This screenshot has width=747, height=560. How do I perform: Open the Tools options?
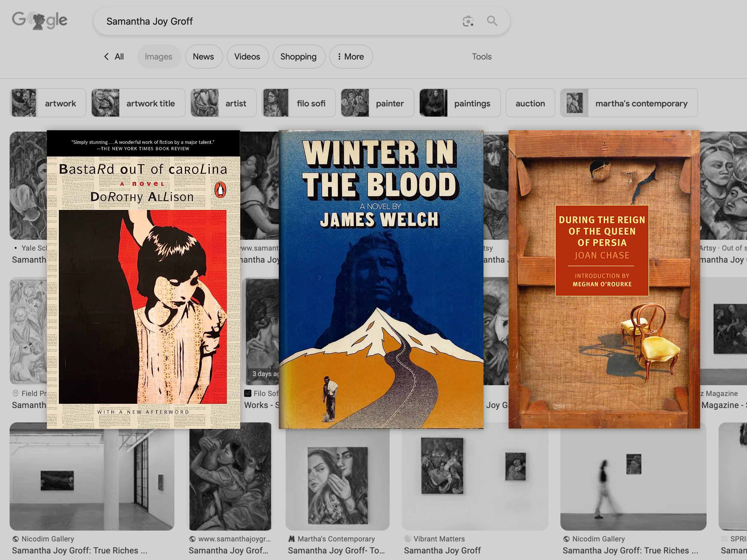482,56
